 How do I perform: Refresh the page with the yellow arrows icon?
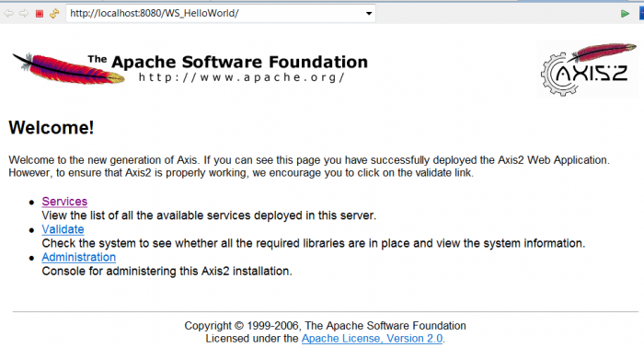54,14
